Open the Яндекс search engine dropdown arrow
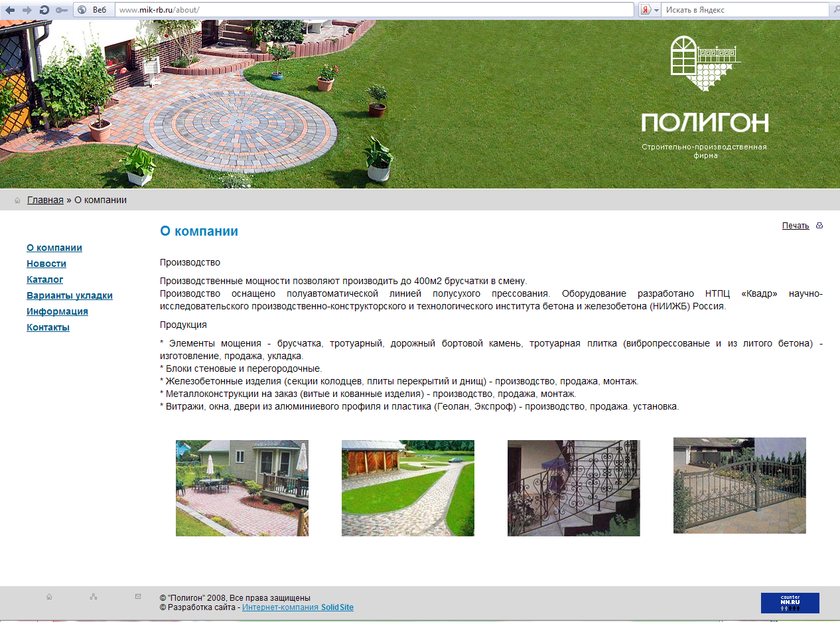 point(656,9)
